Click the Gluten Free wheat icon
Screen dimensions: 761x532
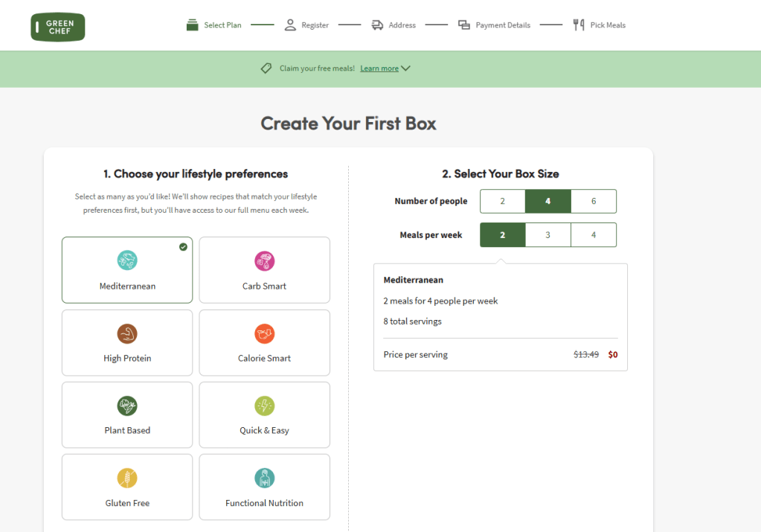pos(127,478)
